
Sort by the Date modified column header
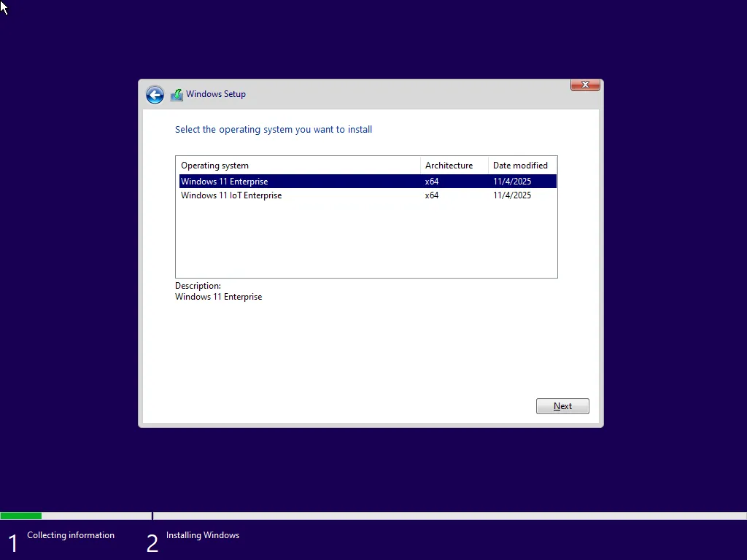point(521,165)
